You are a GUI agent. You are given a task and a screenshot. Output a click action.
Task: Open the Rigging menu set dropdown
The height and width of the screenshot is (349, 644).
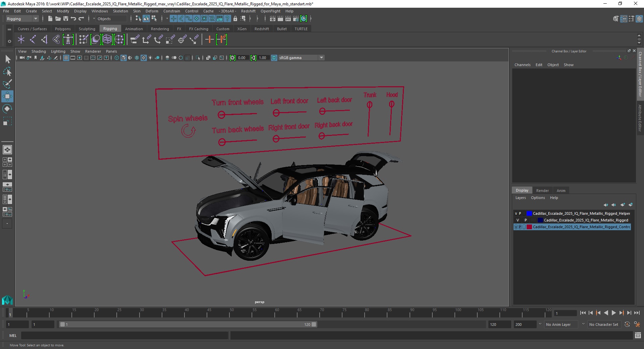pyautogui.click(x=22, y=19)
